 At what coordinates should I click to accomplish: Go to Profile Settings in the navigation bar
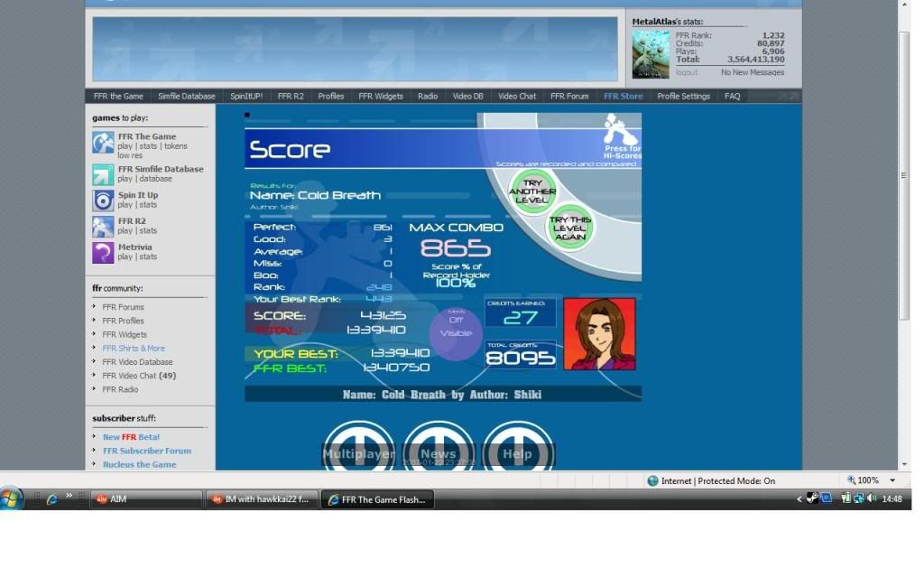[x=683, y=96]
